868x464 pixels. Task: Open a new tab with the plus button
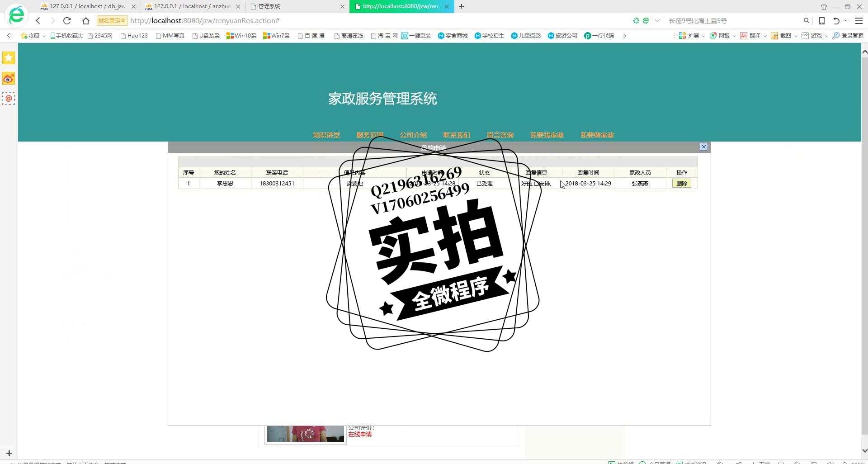(462, 6)
